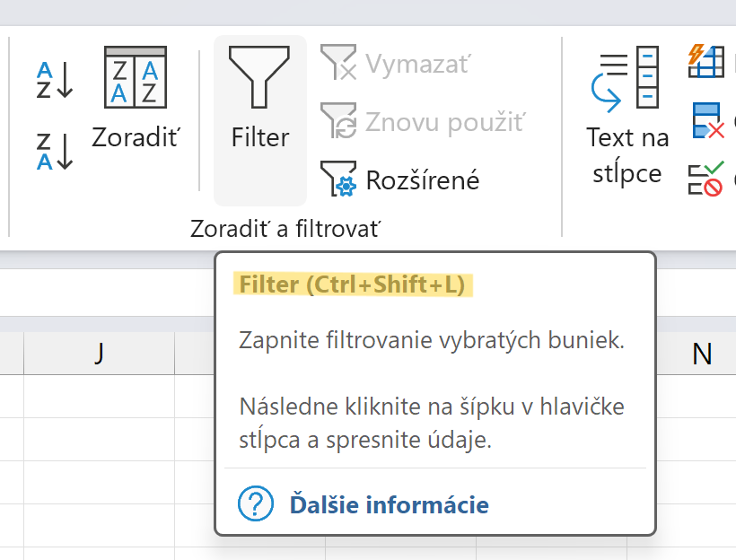736x560 pixels.
Task: Click the Vymazať clear filter icon
Action: point(338,63)
